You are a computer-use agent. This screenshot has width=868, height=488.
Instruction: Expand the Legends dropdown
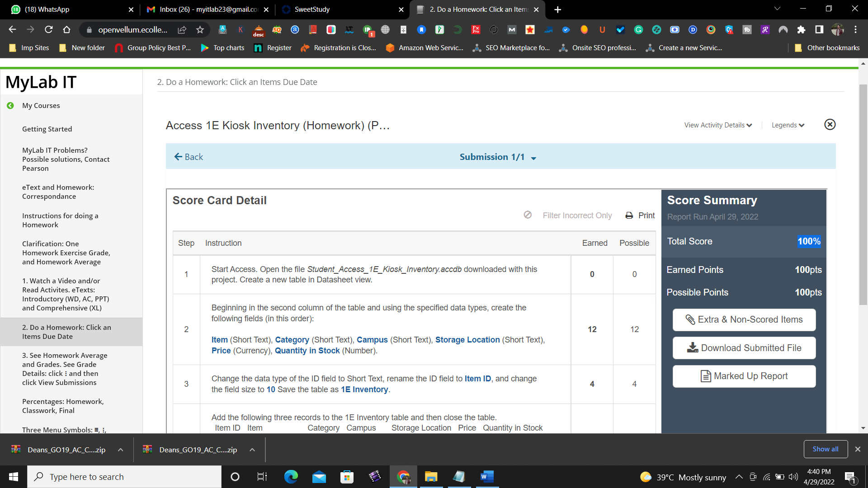(788, 125)
